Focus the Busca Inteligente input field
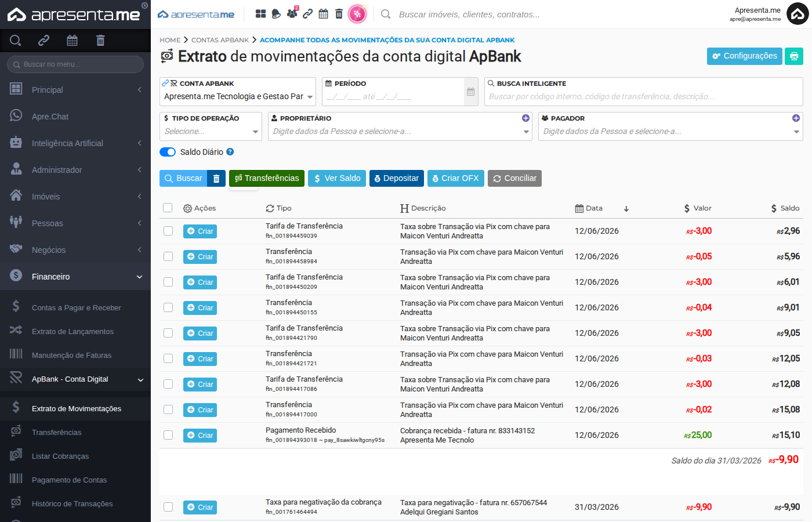This screenshot has height=522, width=812. tap(644, 97)
